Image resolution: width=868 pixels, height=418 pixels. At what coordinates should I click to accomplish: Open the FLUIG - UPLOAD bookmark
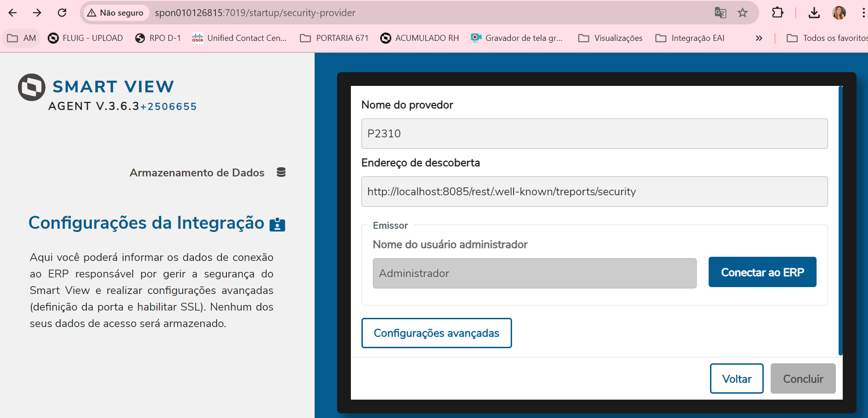85,38
